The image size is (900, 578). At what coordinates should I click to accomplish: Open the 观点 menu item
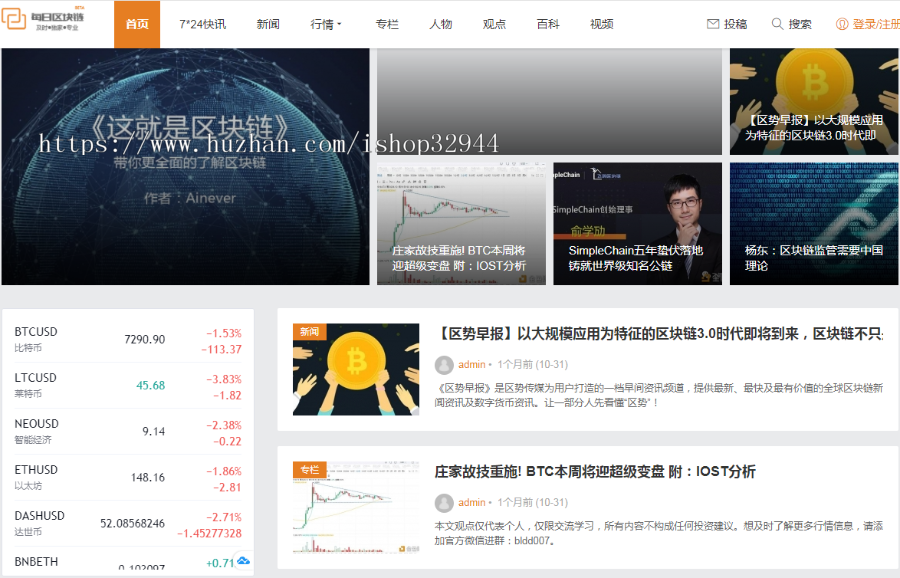(x=494, y=24)
